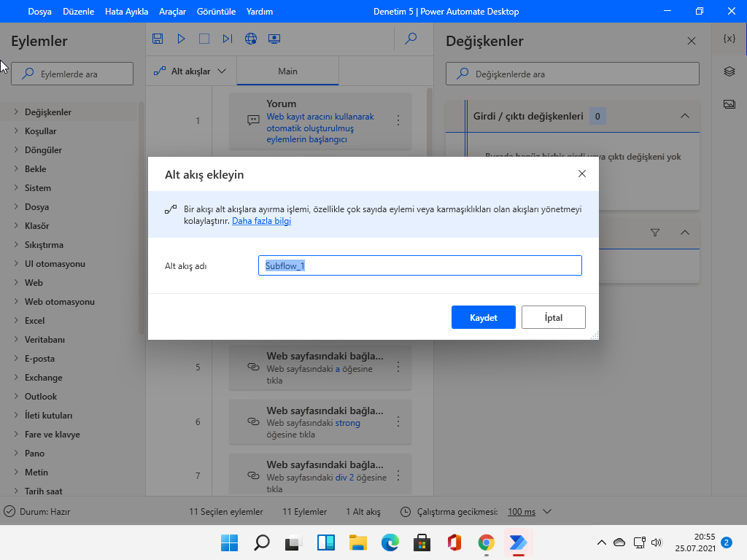
Task: Open the UI elements pane icon
Action: [729, 71]
